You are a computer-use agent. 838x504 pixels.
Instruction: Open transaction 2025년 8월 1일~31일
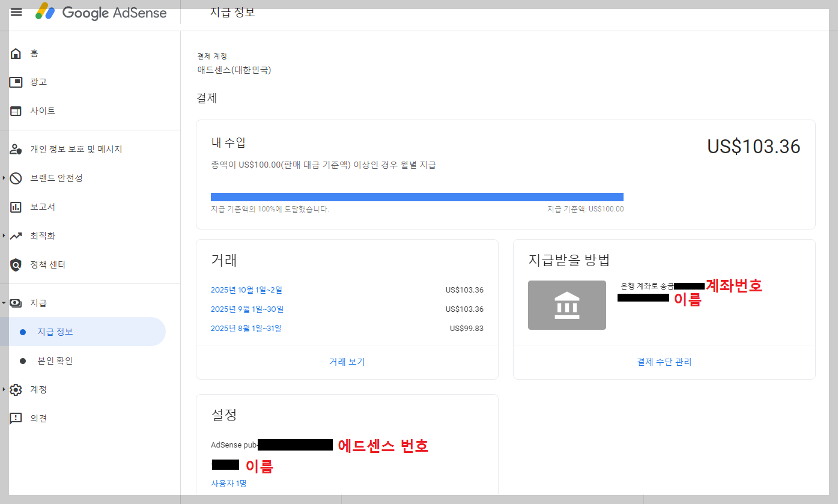[246, 329]
